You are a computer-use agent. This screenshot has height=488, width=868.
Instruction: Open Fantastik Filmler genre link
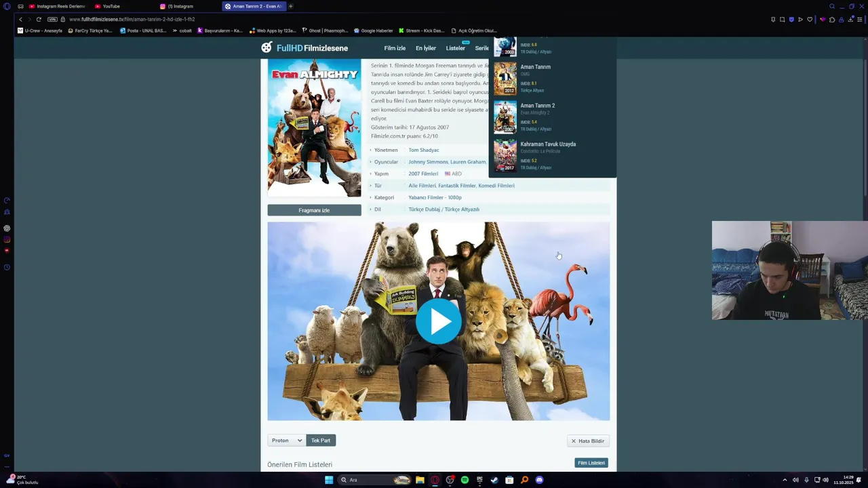pyautogui.click(x=457, y=186)
